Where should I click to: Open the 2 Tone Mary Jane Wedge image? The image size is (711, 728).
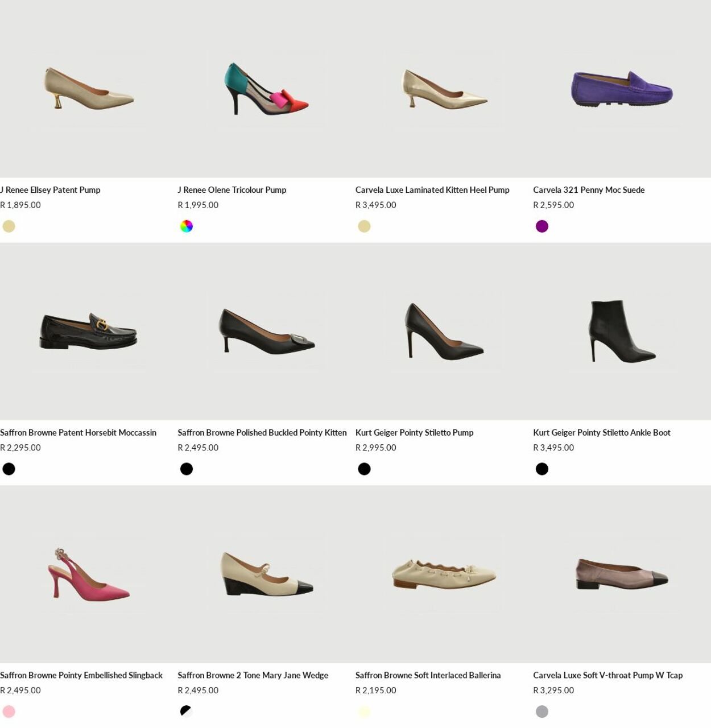click(266, 574)
